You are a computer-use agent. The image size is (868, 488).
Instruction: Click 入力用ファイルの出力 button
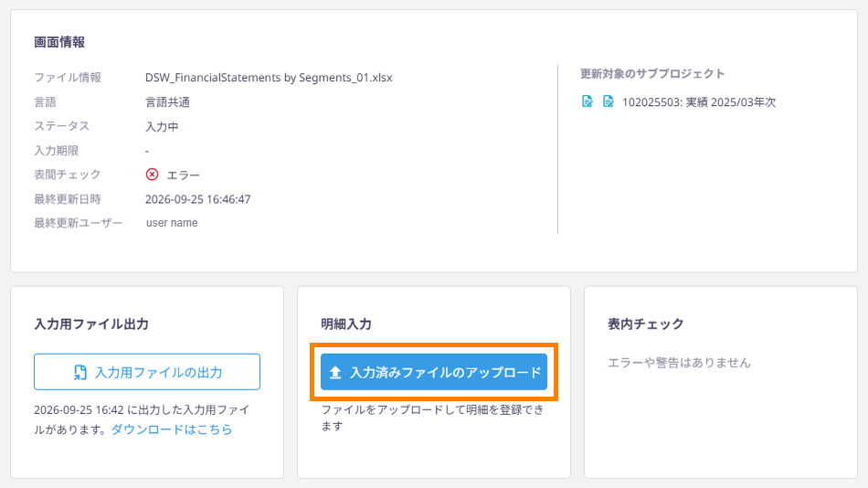click(147, 372)
